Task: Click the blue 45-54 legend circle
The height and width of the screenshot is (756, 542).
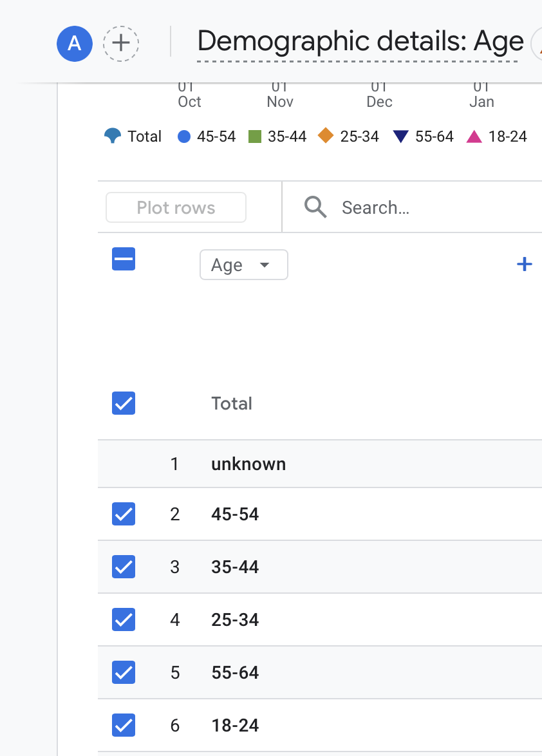Action: (x=184, y=137)
